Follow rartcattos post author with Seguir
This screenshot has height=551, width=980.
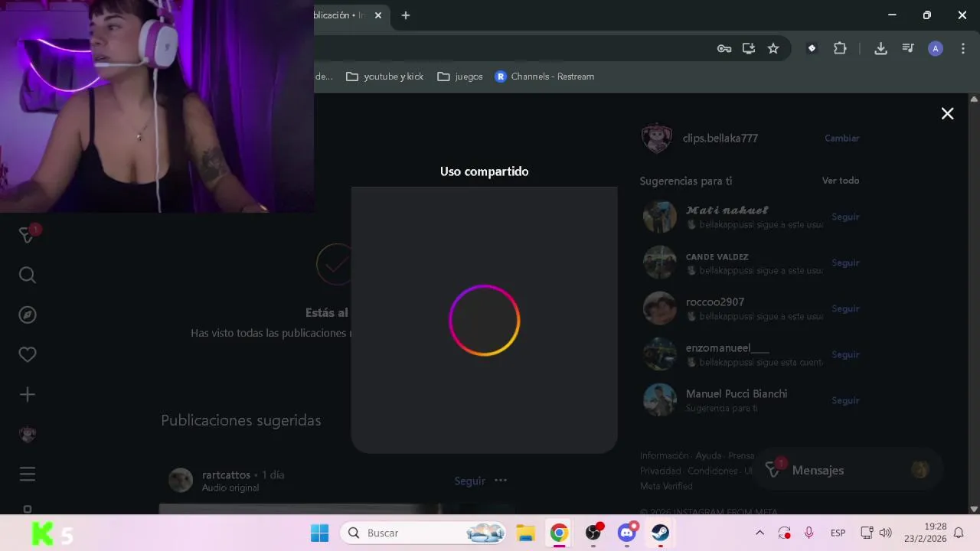tap(469, 481)
